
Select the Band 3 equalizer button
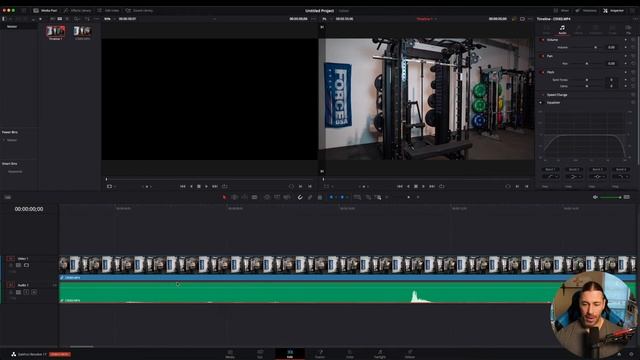pos(597,169)
